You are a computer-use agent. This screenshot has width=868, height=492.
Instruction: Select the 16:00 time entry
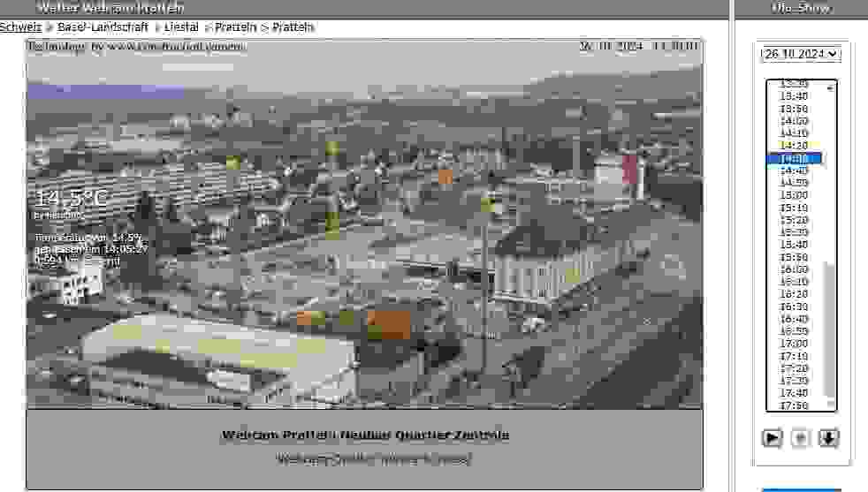click(x=794, y=269)
